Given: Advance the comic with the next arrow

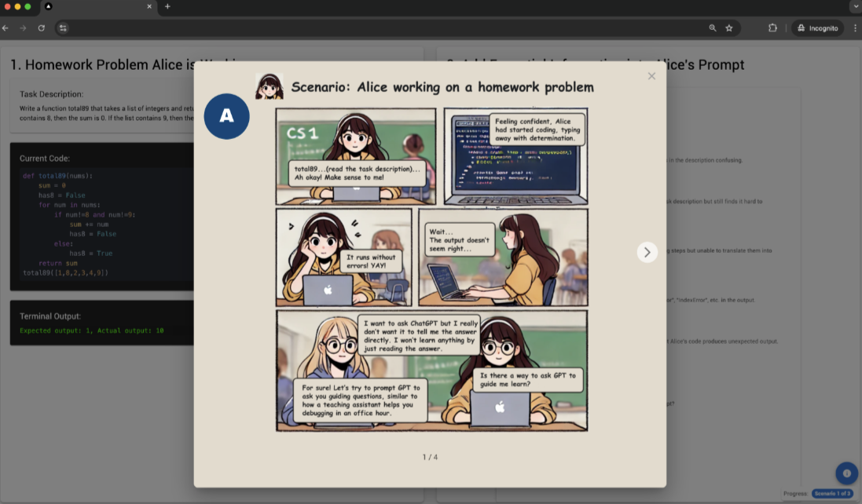Looking at the screenshot, I should [x=647, y=252].
